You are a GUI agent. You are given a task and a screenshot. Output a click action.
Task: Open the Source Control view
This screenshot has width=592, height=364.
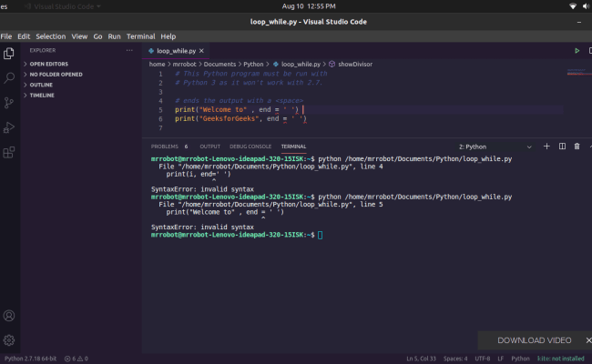click(9, 103)
